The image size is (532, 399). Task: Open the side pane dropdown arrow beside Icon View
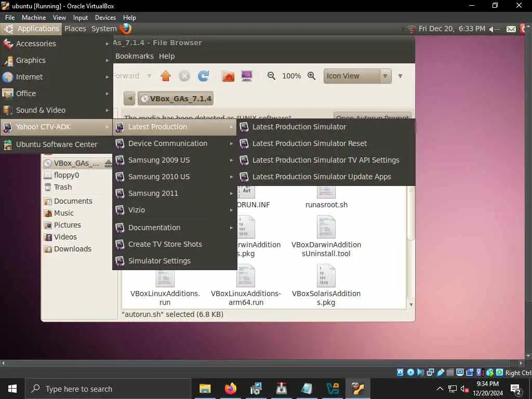(401, 76)
